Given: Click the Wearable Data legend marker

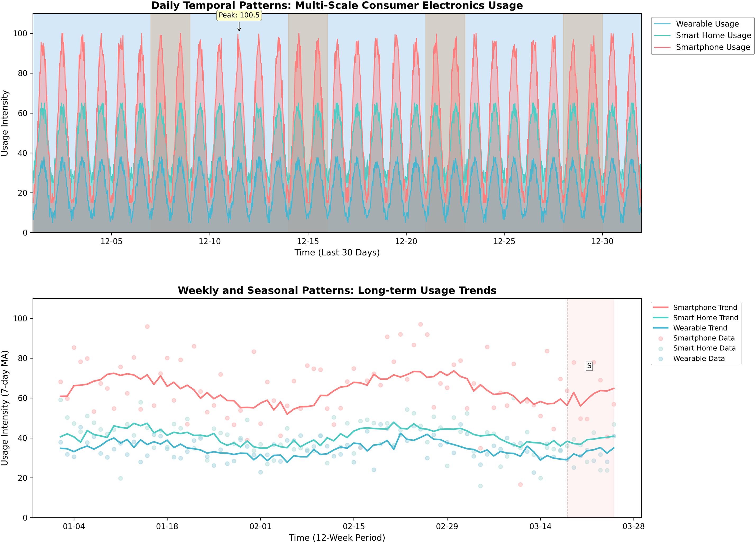Looking at the screenshot, I should 661,359.
